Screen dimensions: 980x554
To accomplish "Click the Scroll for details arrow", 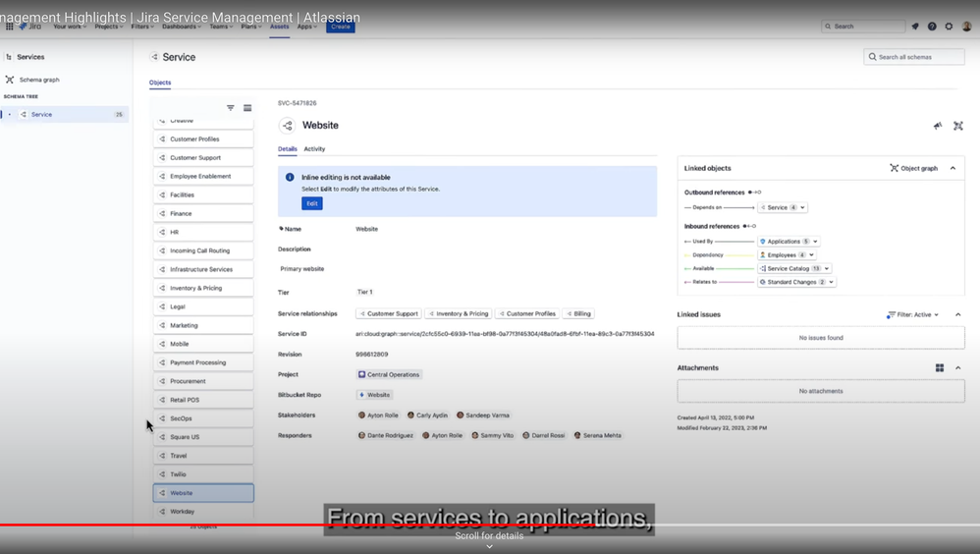I will [489, 546].
